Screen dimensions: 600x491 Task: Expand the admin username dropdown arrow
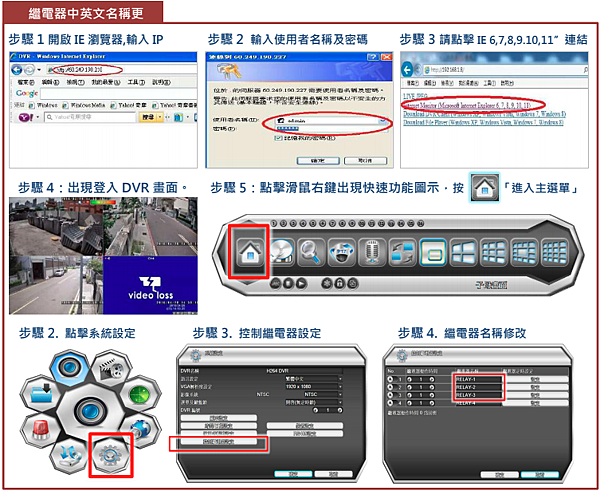pos(382,121)
